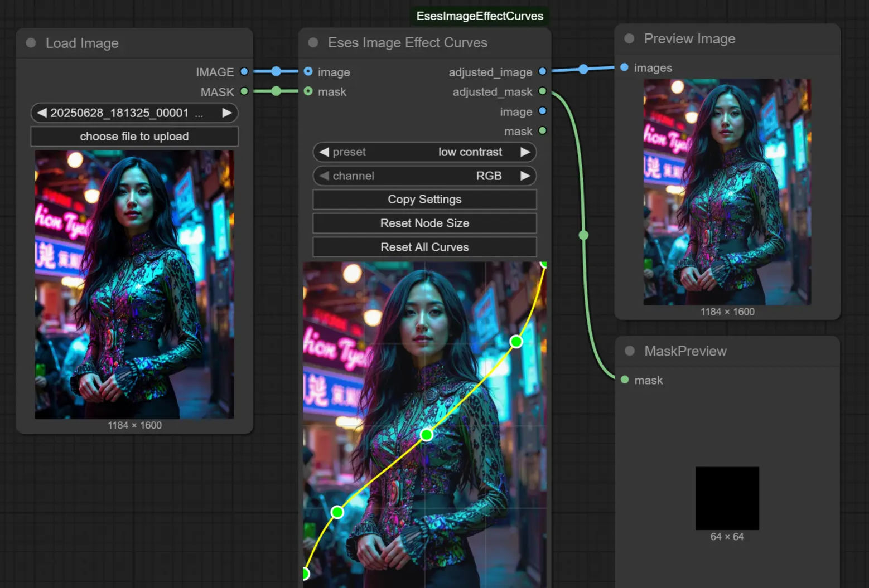Click the Load Image preview thumbnail
The width and height of the screenshot is (869, 588).
(134, 284)
